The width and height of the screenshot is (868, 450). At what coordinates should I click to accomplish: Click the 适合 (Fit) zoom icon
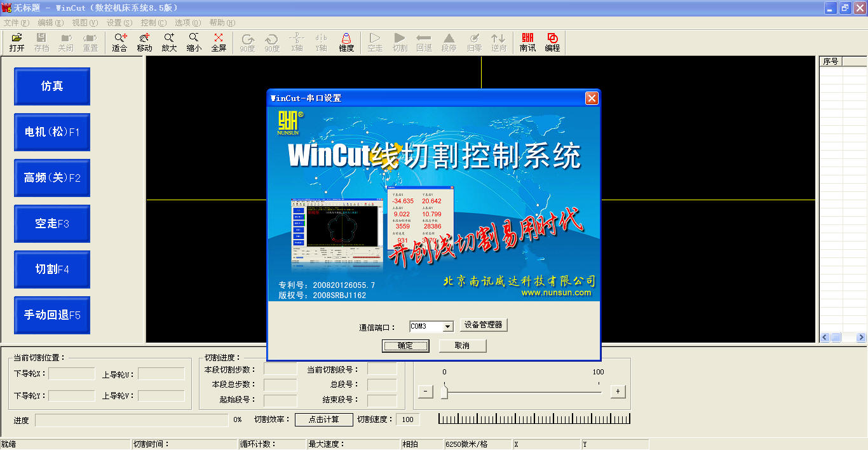tap(119, 43)
